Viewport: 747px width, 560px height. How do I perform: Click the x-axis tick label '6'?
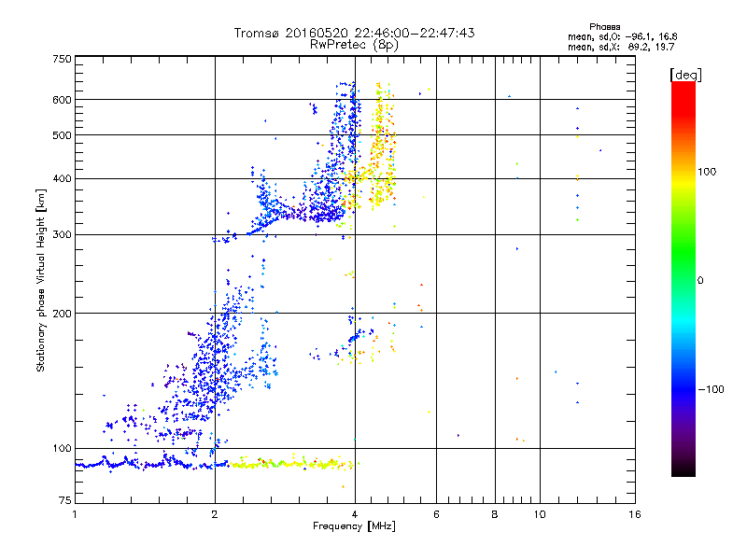click(436, 514)
